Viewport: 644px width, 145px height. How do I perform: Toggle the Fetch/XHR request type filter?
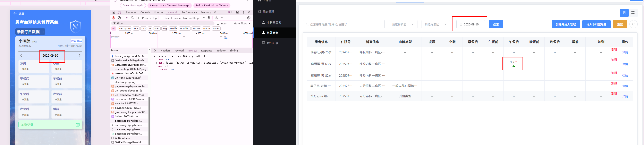pos(125,29)
